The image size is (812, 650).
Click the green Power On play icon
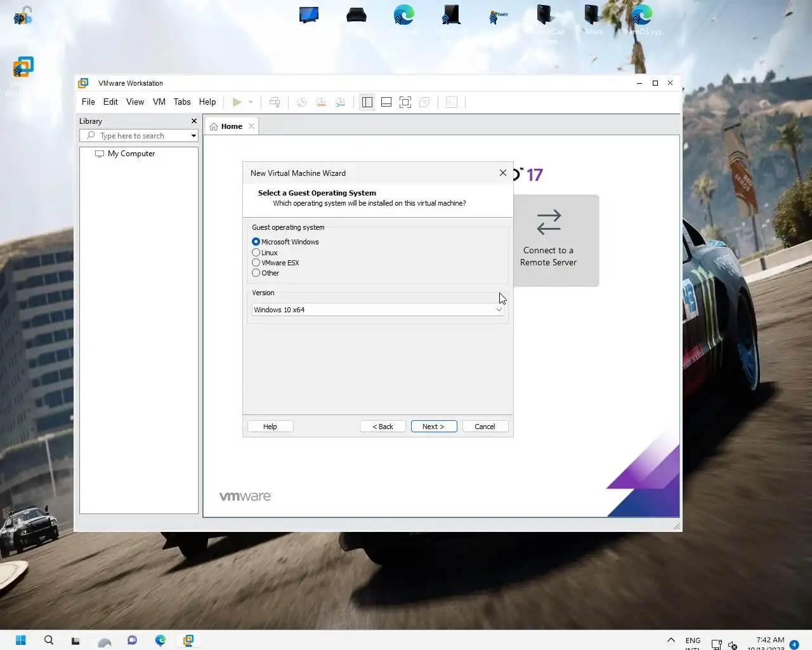(x=237, y=102)
